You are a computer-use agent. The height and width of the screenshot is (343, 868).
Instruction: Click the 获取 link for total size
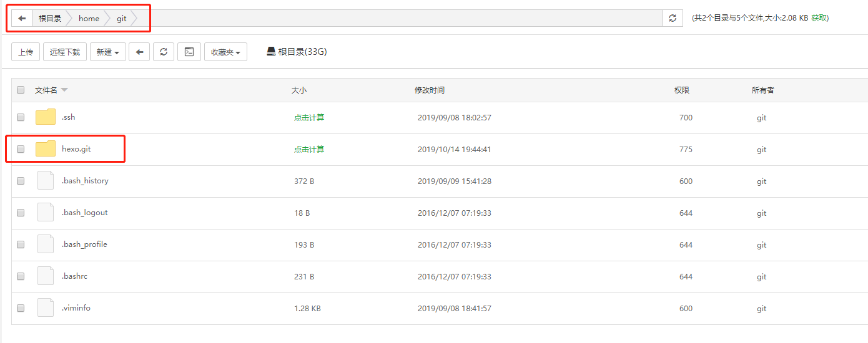818,18
